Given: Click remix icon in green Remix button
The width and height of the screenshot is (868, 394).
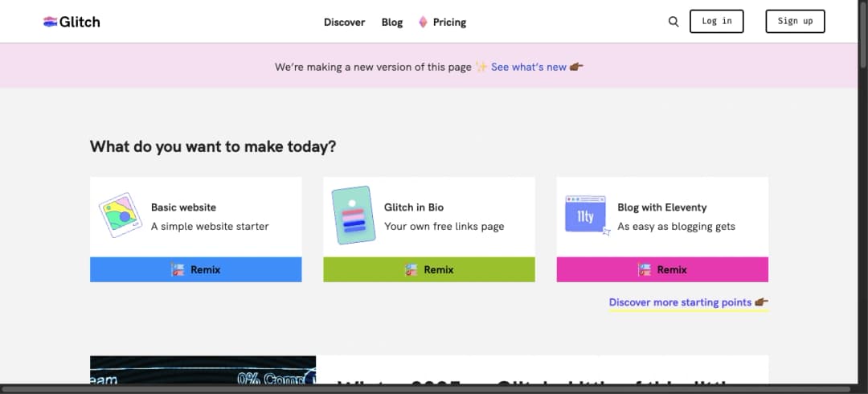Looking at the screenshot, I should tap(411, 270).
